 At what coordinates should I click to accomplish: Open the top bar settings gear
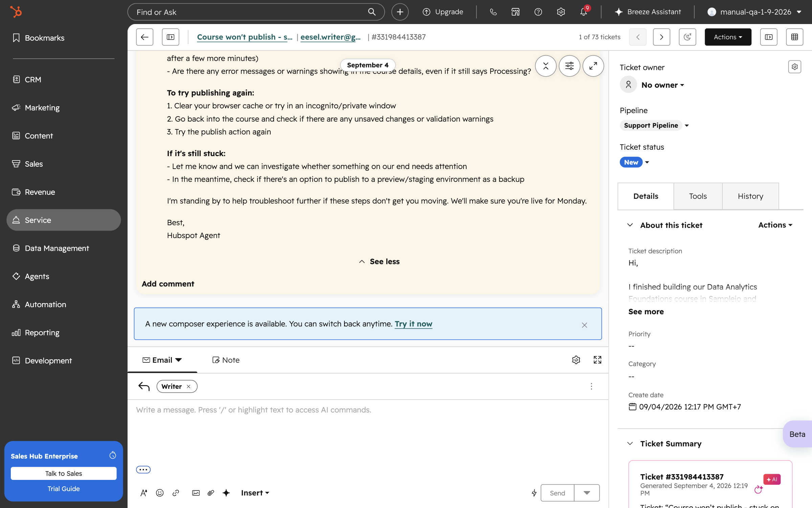pyautogui.click(x=561, y=12)
